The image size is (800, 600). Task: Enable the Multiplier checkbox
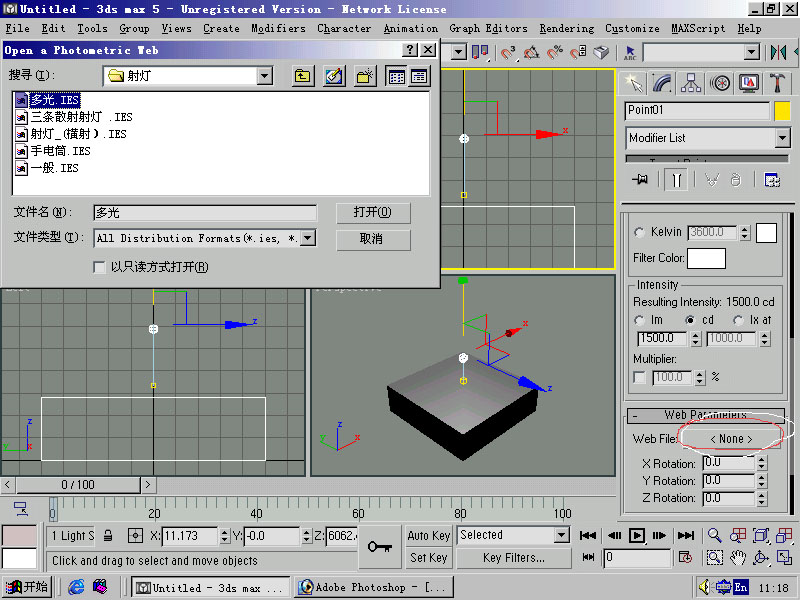[639, 378]
